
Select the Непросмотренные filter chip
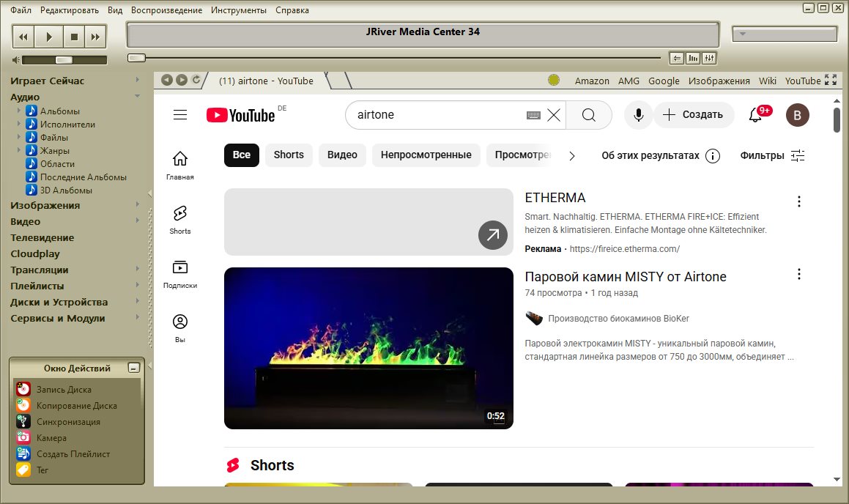click(x=426, y=155)
